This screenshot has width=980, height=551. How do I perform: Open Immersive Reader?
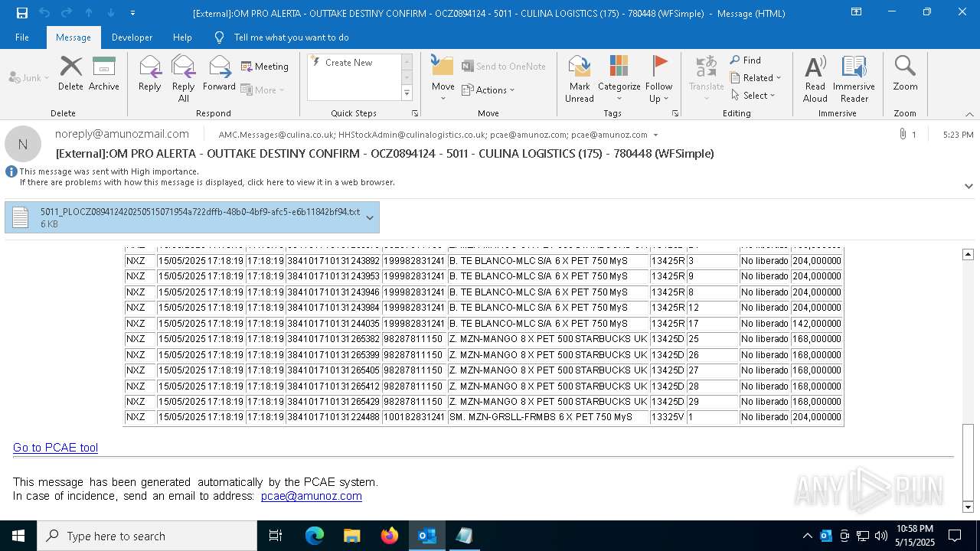pyautogui.click(x=854, y=79)
